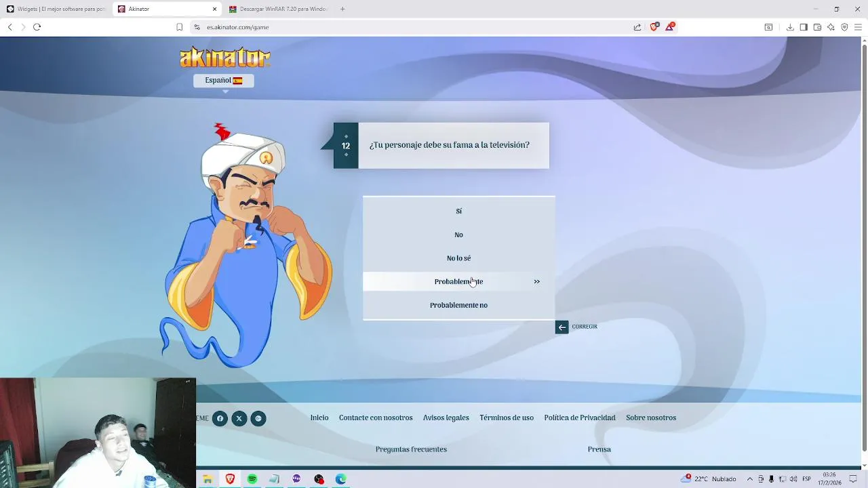Open the Facebook social icon

tap(220, 419)
